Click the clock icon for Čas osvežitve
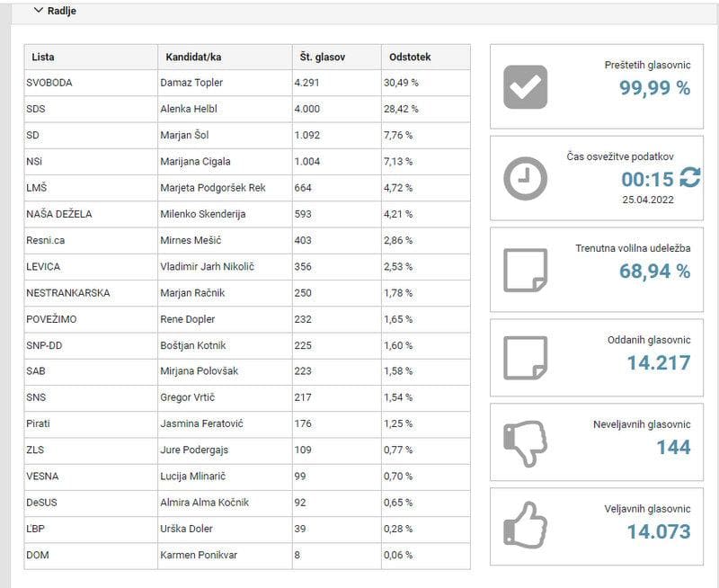 tap(525, 178)
